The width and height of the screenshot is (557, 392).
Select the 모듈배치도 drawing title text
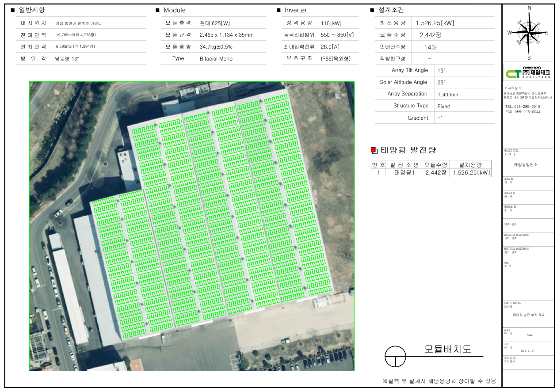click(447, 349)
